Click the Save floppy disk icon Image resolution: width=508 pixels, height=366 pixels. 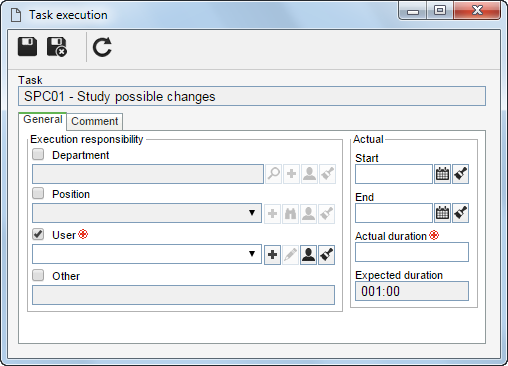tap(27, 47)
